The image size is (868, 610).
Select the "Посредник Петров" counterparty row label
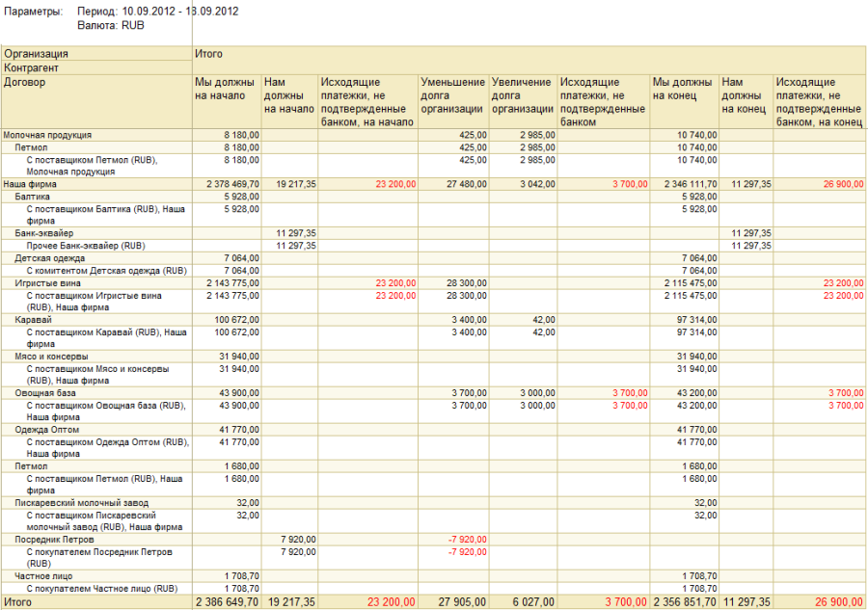coord(54,540)
